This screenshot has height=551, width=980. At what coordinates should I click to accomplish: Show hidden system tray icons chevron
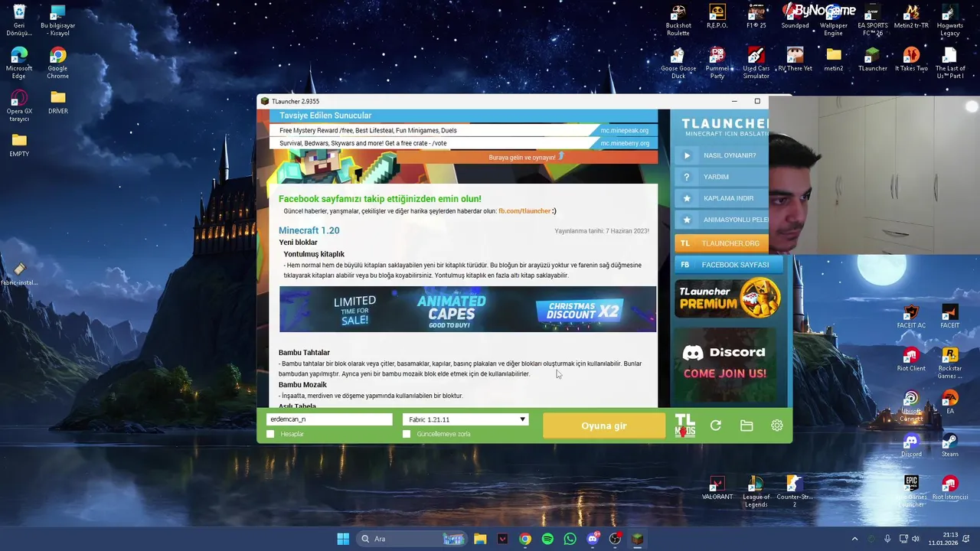854,539
